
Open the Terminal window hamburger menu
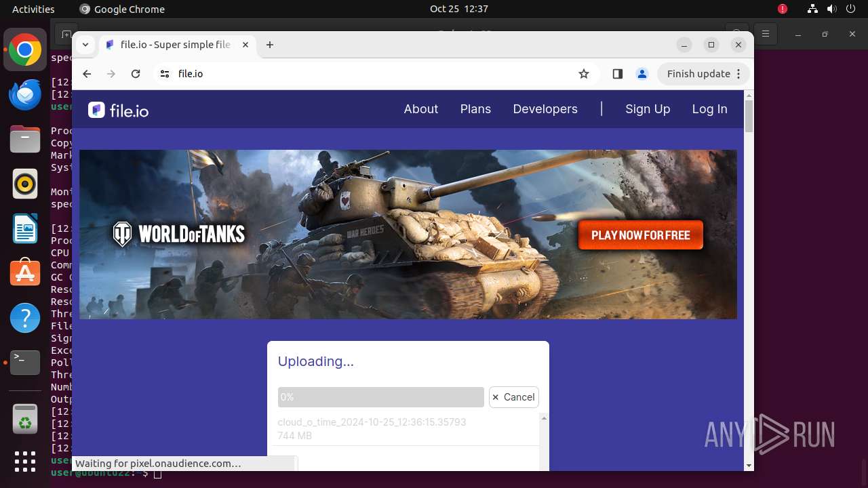pyautogui.click(x=766, y=33)
